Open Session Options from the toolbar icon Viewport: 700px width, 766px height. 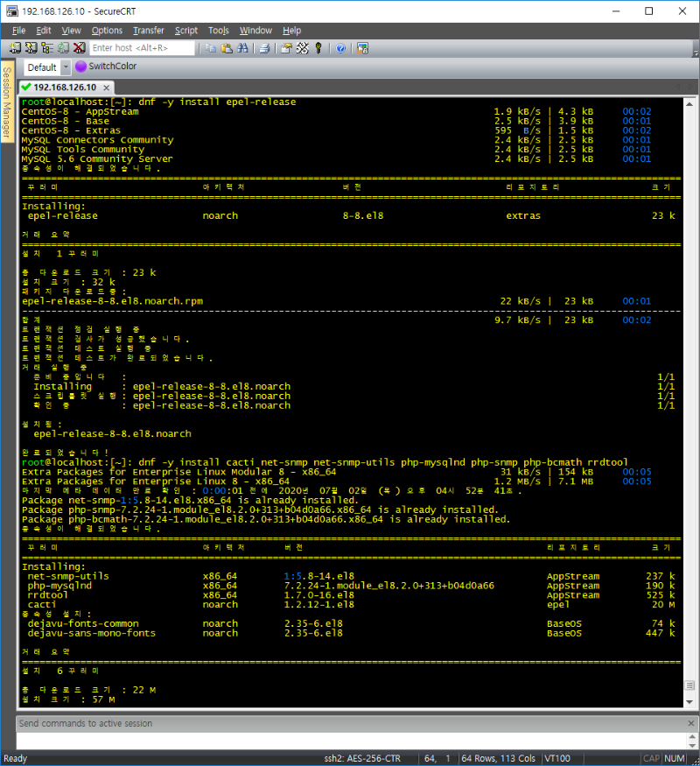(286, 48)
